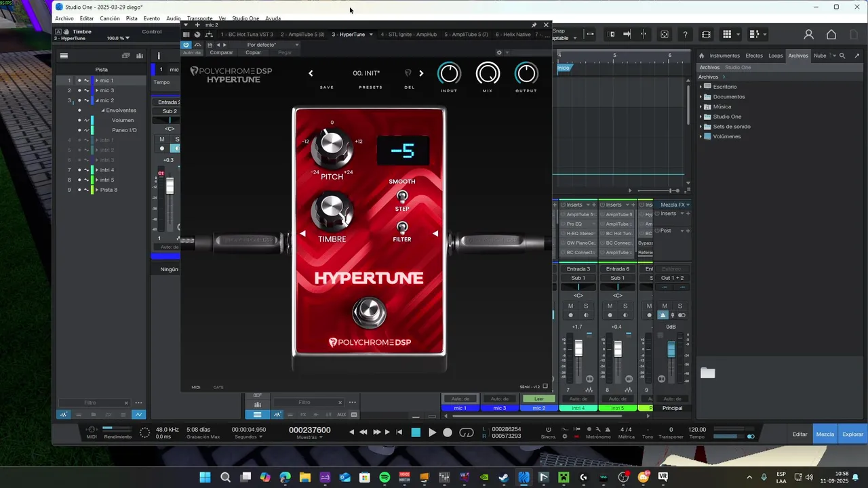Open Windows Start menu

pyautogui.click(x=205, y=477)
